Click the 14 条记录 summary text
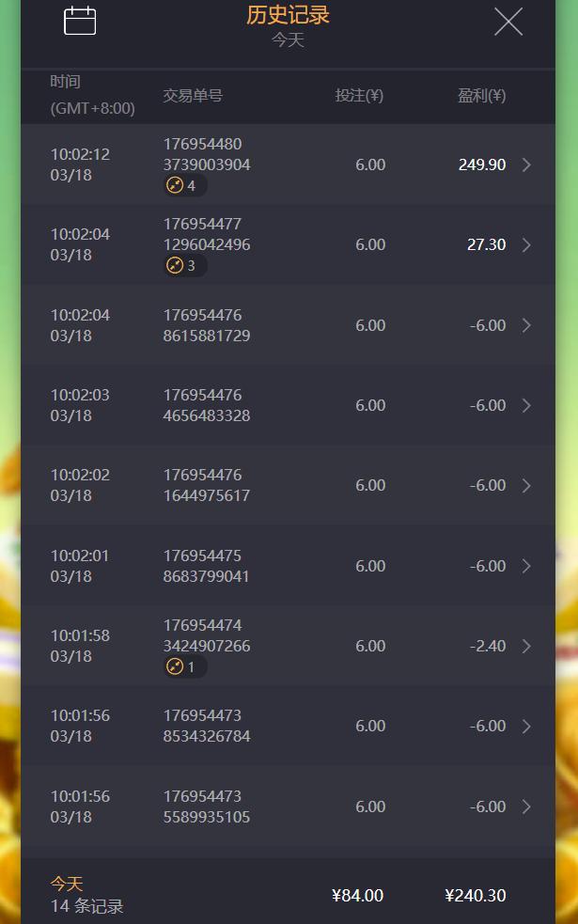The height and width of the screenshot is (924, 578). click(x=86, y=907)
